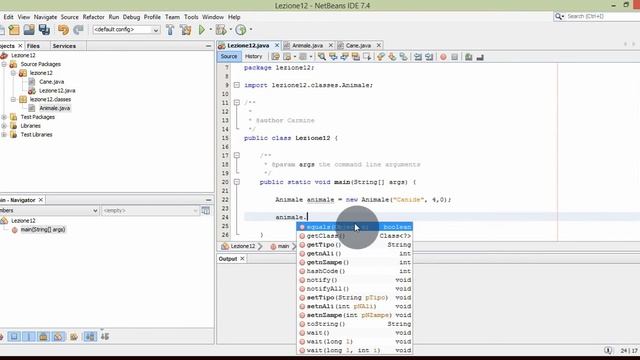Click Previous Bookmark editor icon
Image resolution: width=640 pixels, height=360 pixels.
[381, 57]
